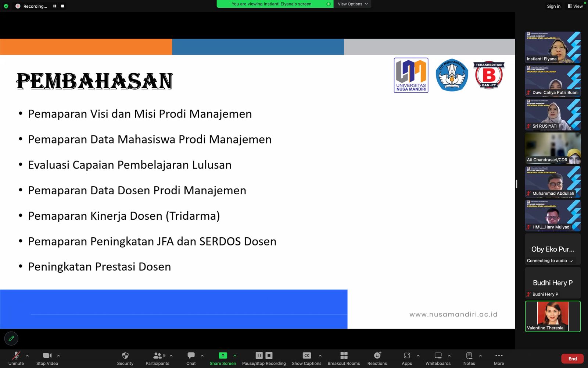588x368 pixels.
Task: Click Sign in
Action: [553, 6]
